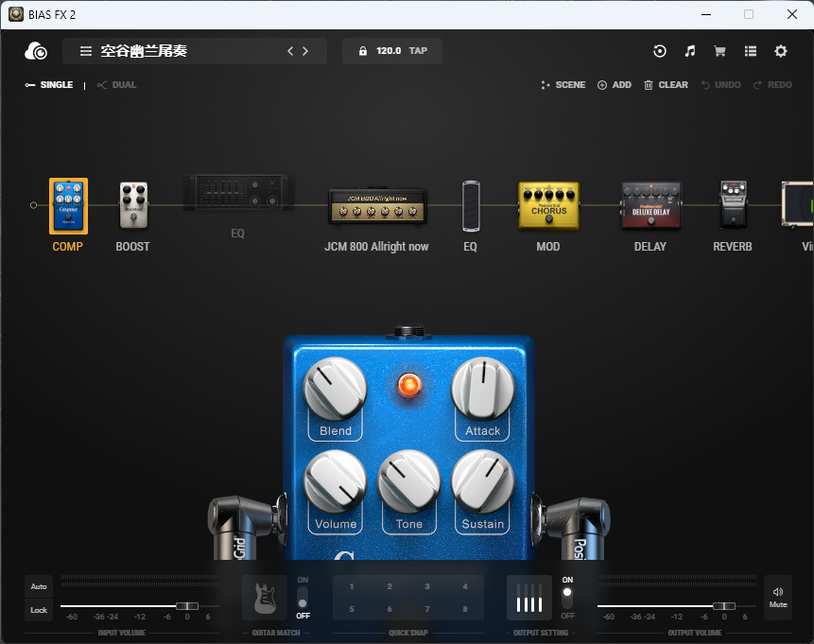
Task: Click the REDO button
Action: pos(772,85)
